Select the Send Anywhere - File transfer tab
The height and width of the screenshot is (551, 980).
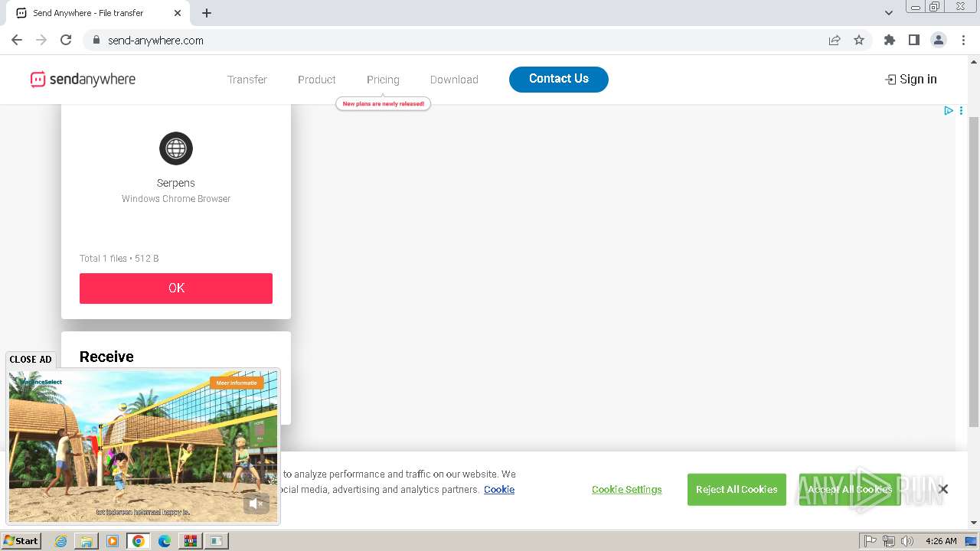[99, 13]
